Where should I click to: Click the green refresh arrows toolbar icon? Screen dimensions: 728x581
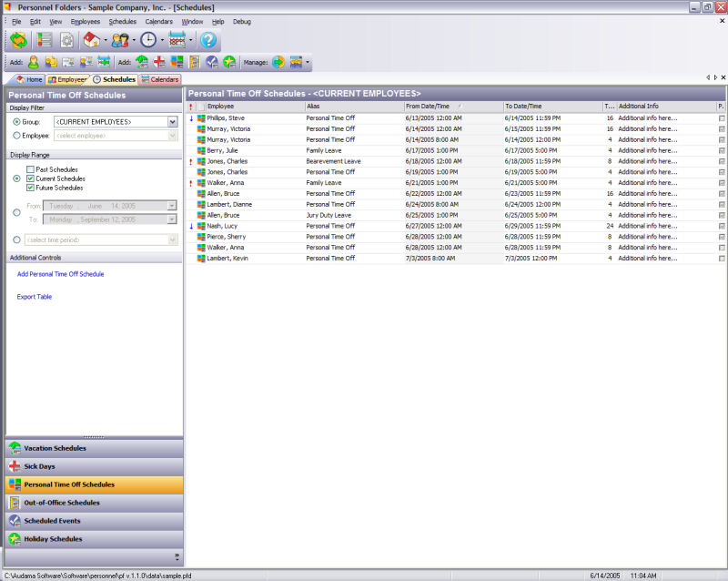click(18, 40)
